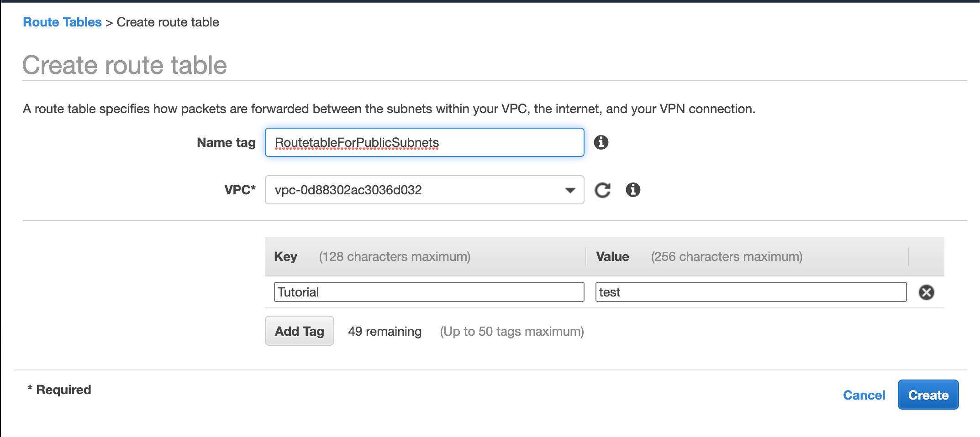The width and height of the screenshot is (980, 437).
Task: Open the VPC selection dropdown
Action: (424, 190)
